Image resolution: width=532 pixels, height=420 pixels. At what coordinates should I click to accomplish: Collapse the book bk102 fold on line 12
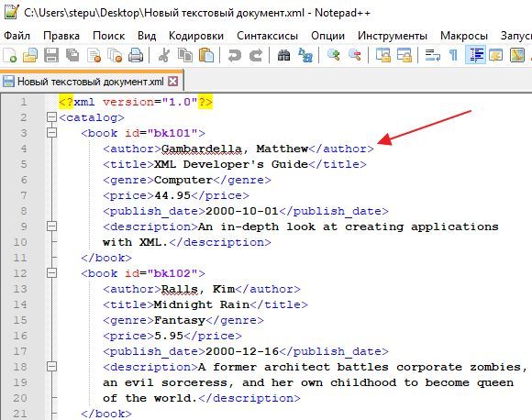pos(51,273)
